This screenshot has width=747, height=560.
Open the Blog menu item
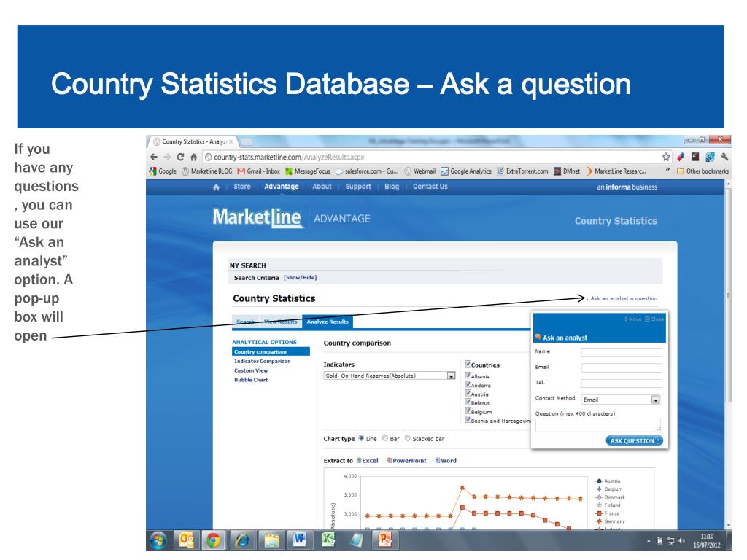tap(392, 187)
